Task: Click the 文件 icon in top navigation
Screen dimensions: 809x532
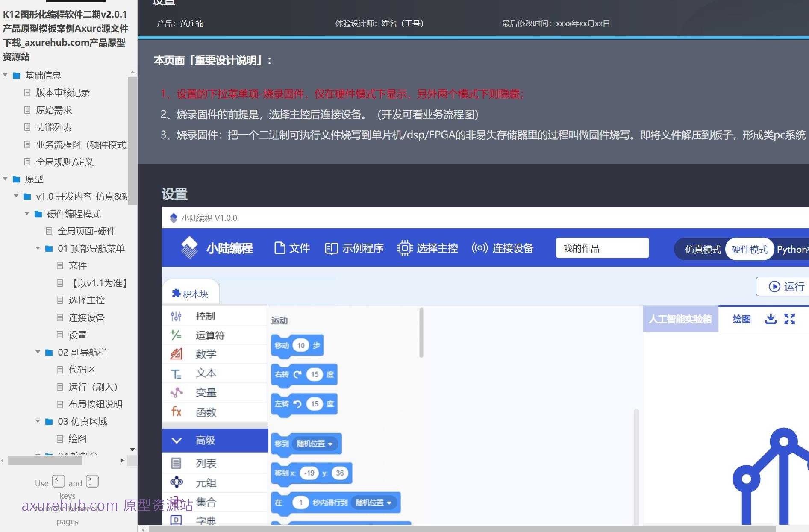Action: click(x=280, y=248)
